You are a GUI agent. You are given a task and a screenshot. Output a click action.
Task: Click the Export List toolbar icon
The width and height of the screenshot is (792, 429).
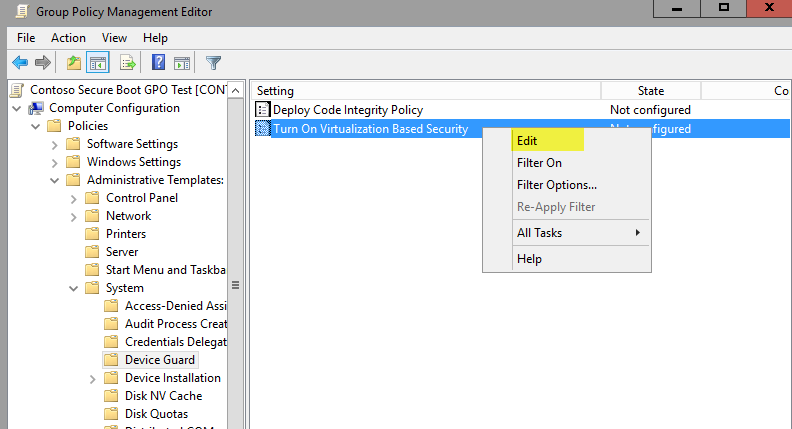(128, 63)
